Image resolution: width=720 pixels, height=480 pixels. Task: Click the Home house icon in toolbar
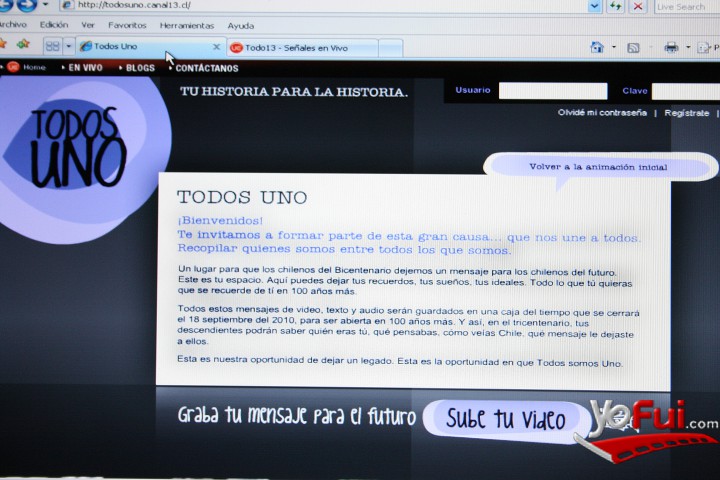pos(597,47)
